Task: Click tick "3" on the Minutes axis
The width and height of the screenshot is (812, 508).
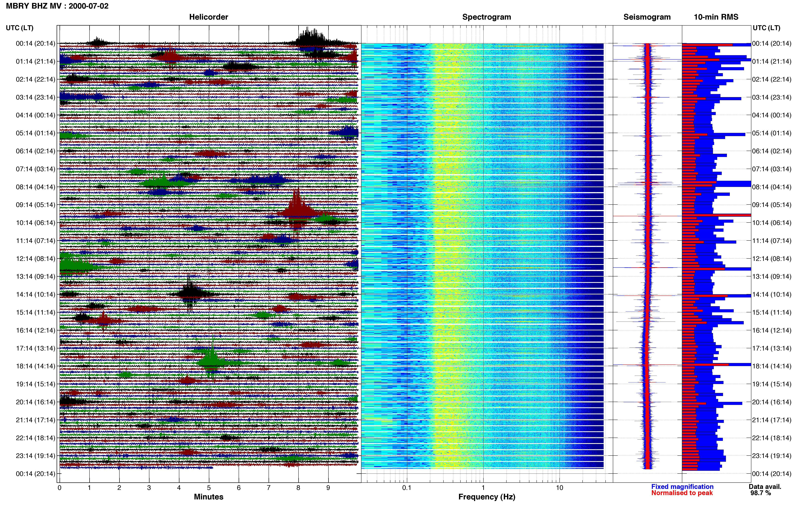Action: click(149, 488)
